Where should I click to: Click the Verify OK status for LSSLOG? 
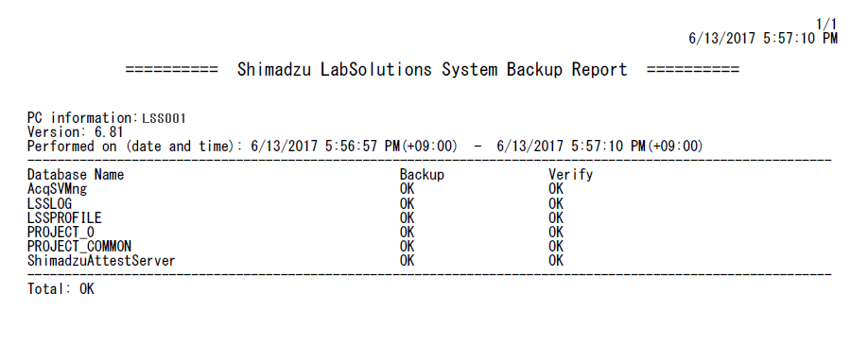(x=556, y=204)
